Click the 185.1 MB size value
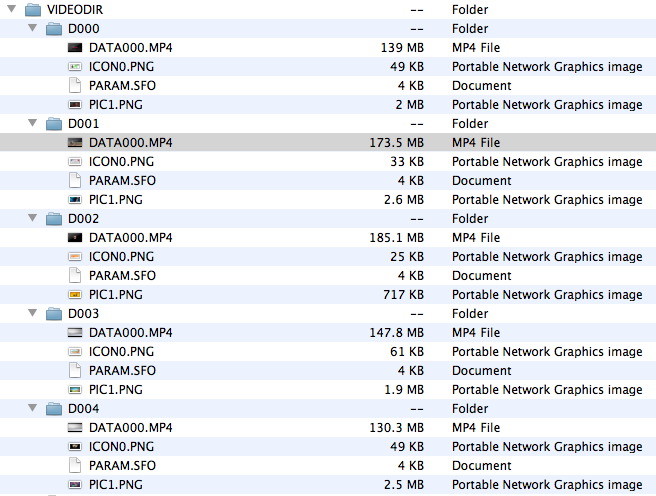Viewport: 656px width, 496px height. (397, 238)
